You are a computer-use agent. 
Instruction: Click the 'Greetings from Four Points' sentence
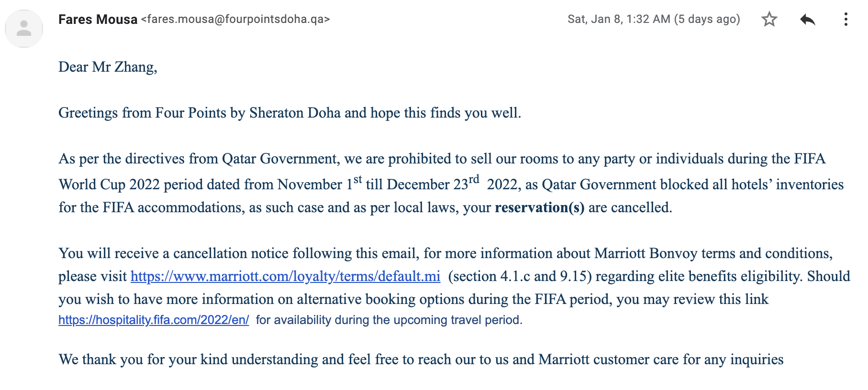click(289, 113)
